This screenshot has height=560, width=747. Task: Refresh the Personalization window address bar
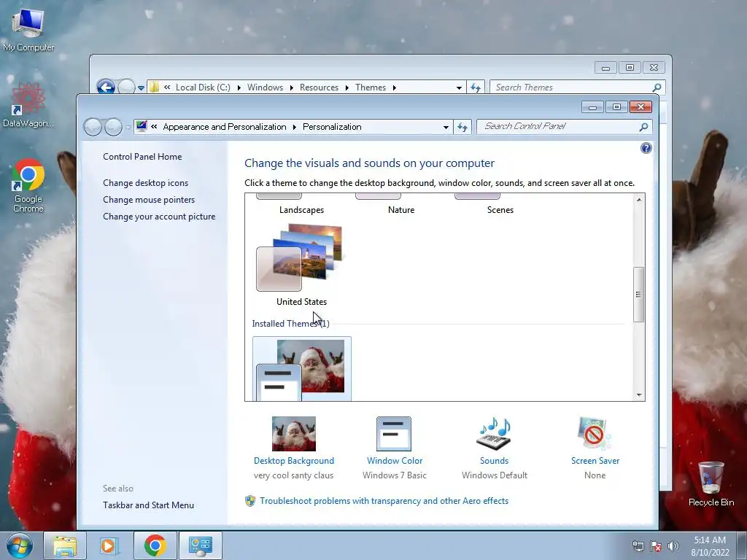tap(462, 127)
